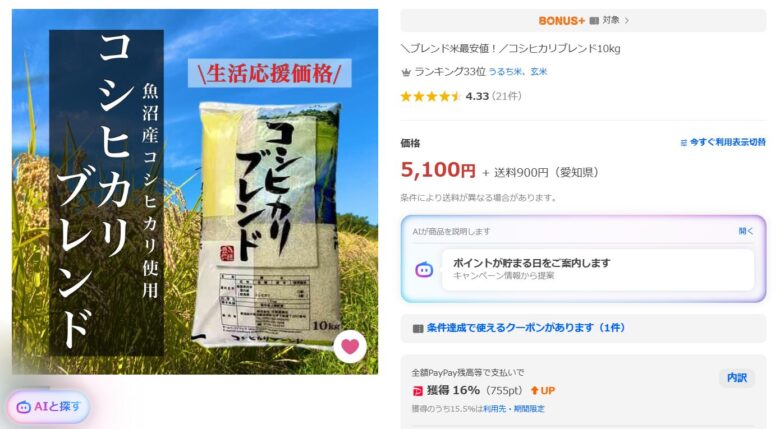Click the 5,100円 price
This screenshot has height=429, width=780.
coord(438,170)
